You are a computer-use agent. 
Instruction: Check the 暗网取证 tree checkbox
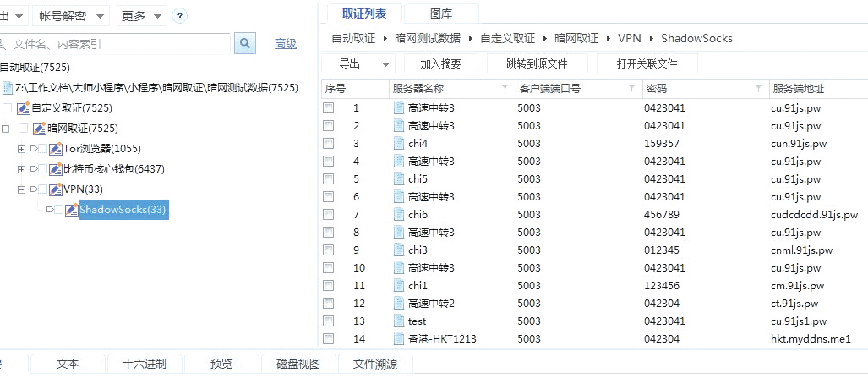click(24, 129)
